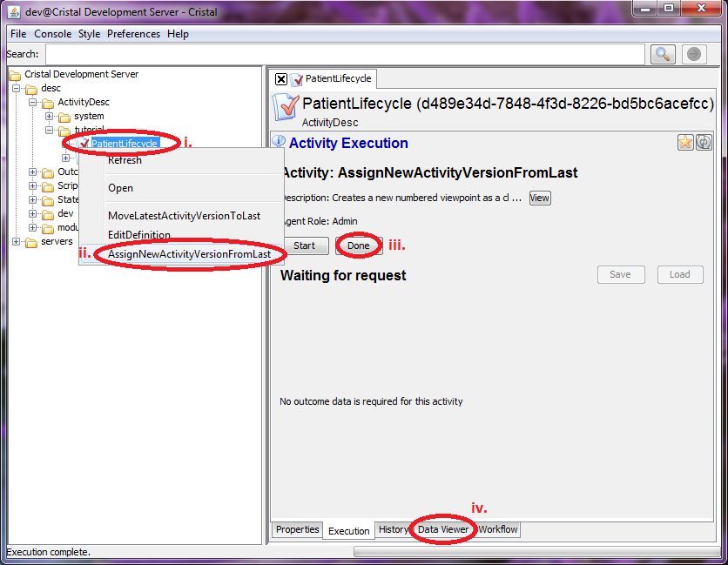Select EditDefinition in the context menu
This screenshot has height=565, width=728.
point(139,235)
